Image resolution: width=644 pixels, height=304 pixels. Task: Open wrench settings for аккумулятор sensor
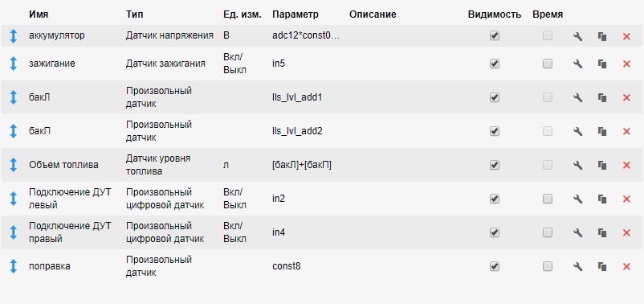tap(578, 37)
